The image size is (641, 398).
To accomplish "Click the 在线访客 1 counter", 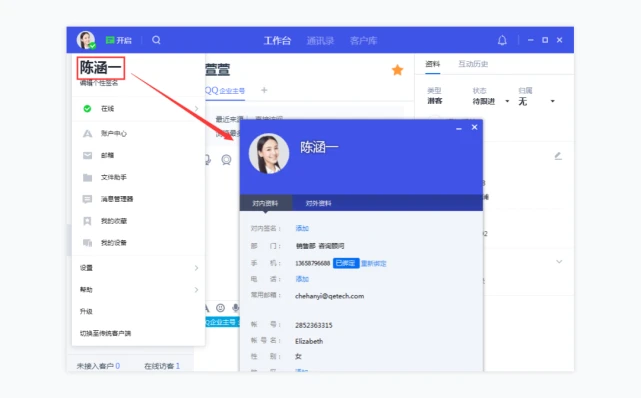I will tap(162, 366).
